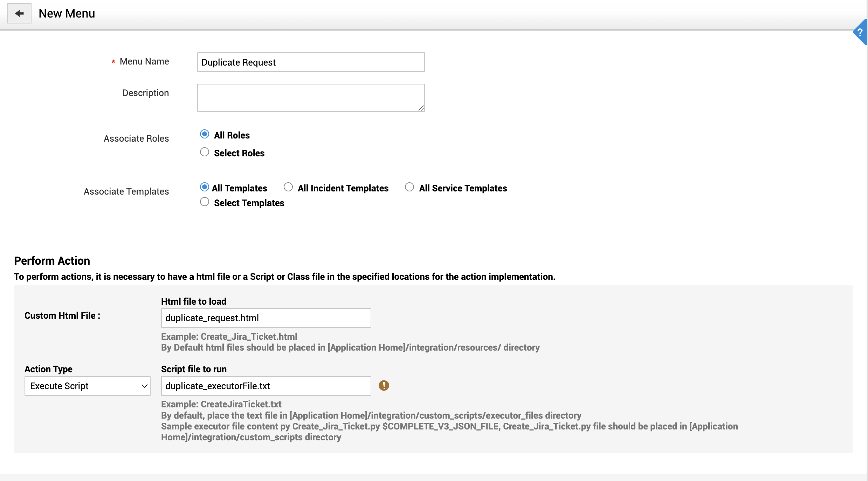
Task: Pick the All Service Templates option
Action: coord(409,187)
